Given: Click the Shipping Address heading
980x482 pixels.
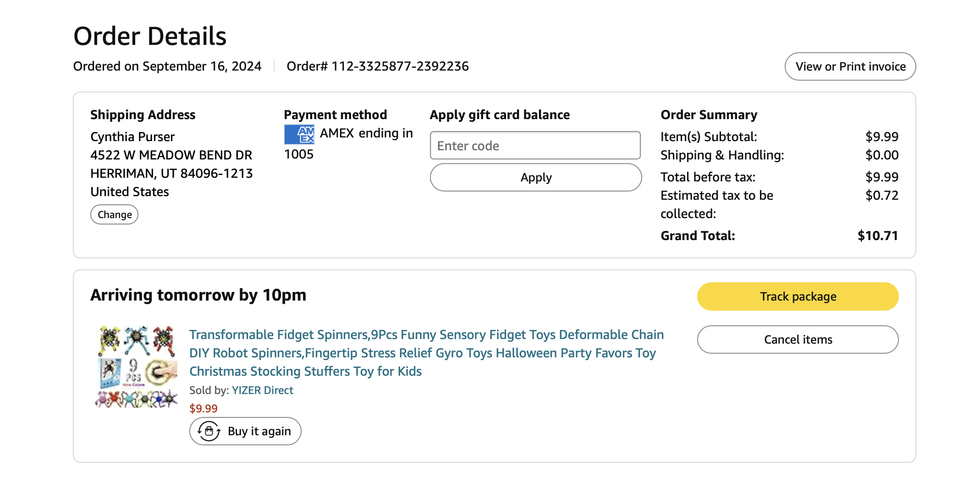Looking at the screenshot, I should (143, 115).
